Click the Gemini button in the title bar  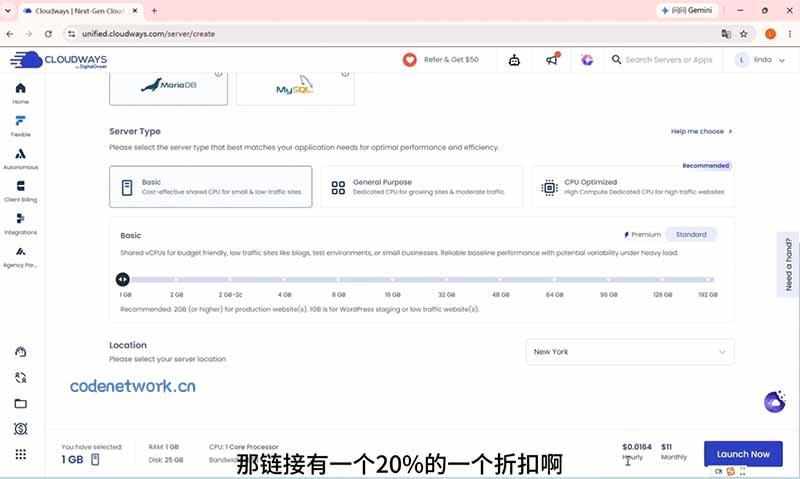pyautogui.click(x=687, y=10)
